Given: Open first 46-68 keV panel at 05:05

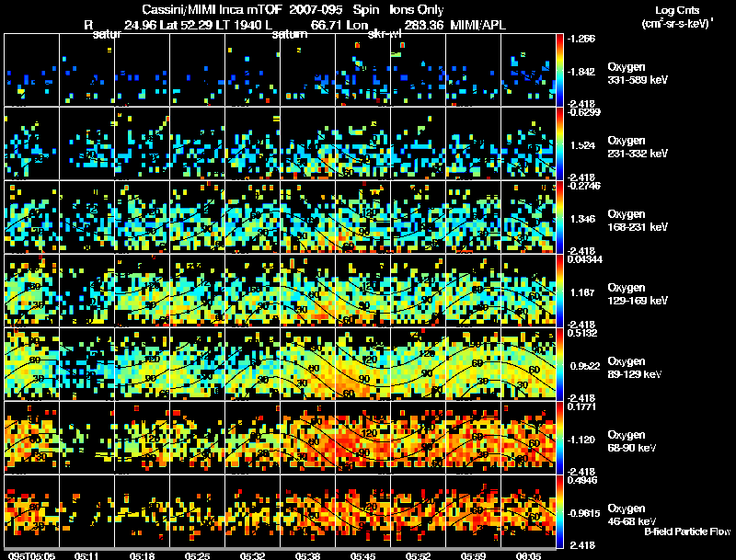Looking at the screenshot, I should (x=32, y=511).
